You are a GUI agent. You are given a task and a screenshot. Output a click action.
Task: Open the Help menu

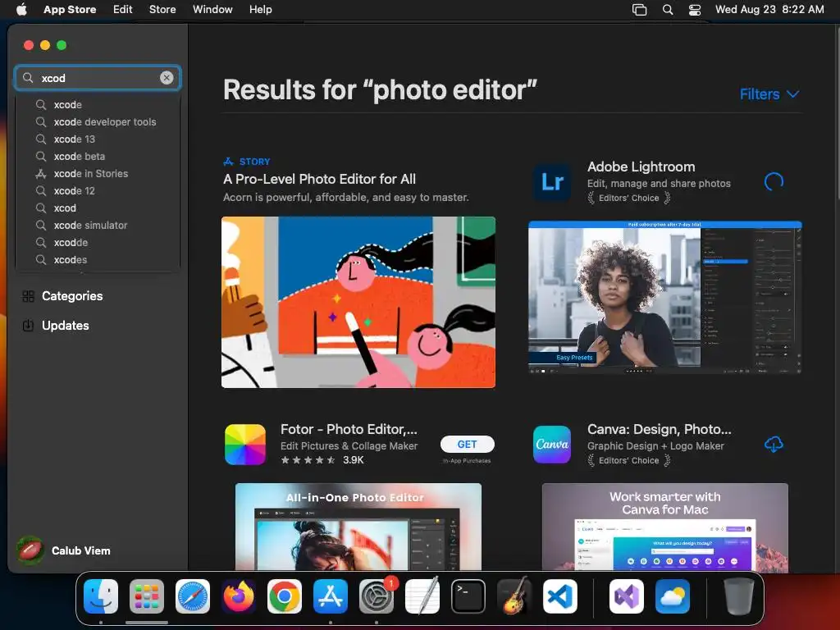pyautogui.click(x=260, y=9)
